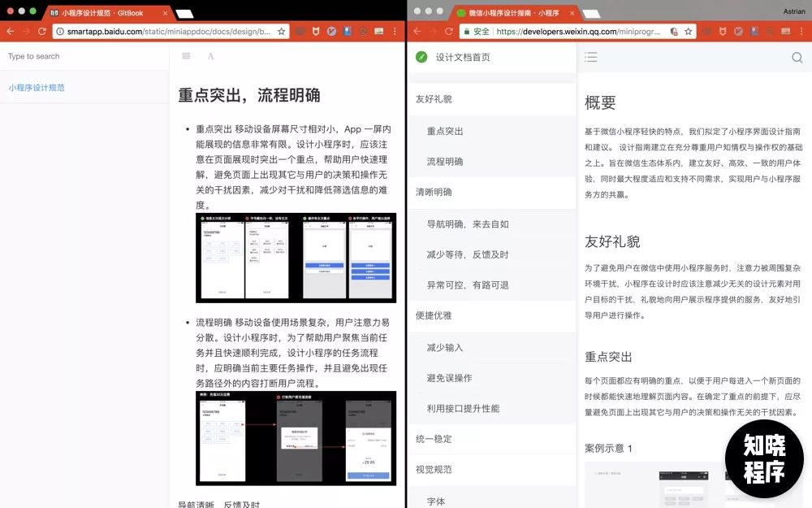Toggle the GitBook sidebar hamburger icon

pos(186,56)
